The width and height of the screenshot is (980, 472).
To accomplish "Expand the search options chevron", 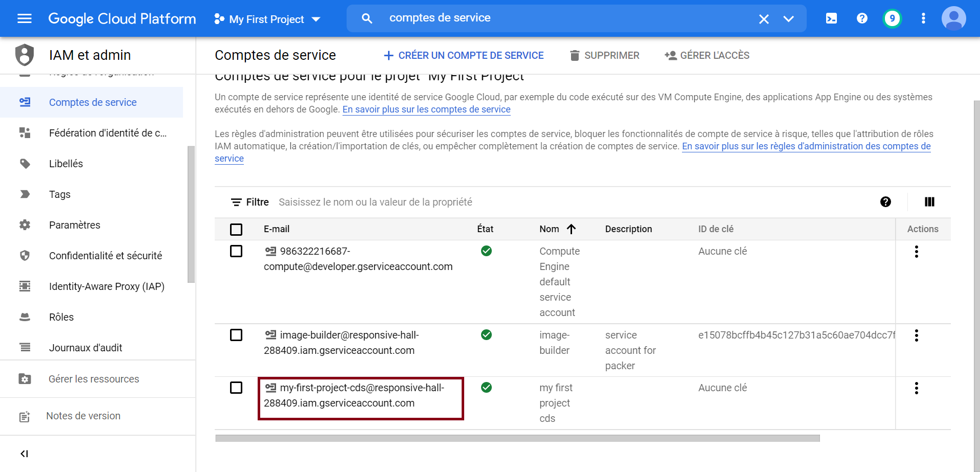I will tap(788, 19).
